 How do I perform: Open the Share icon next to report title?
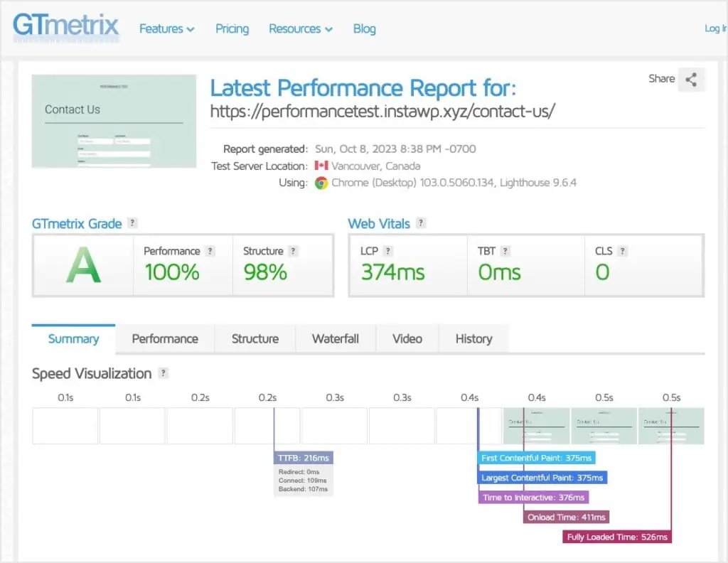[x=691, y=80]
